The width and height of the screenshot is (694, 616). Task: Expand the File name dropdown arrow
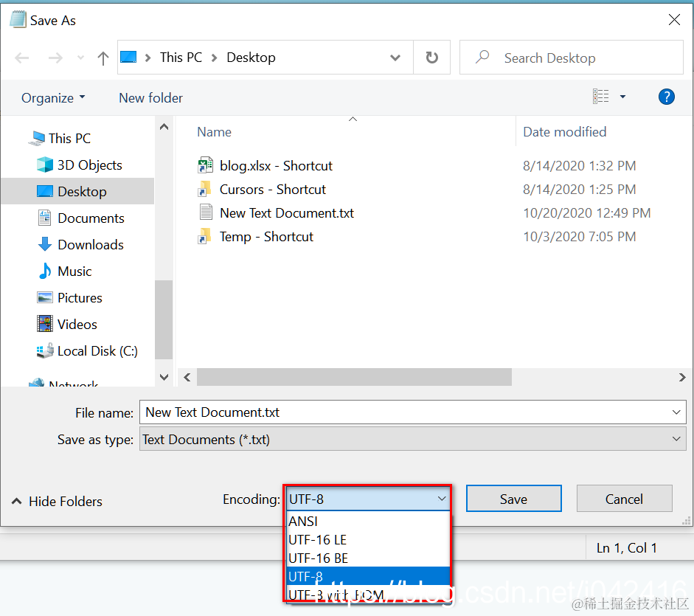click(x=676, y=412)
